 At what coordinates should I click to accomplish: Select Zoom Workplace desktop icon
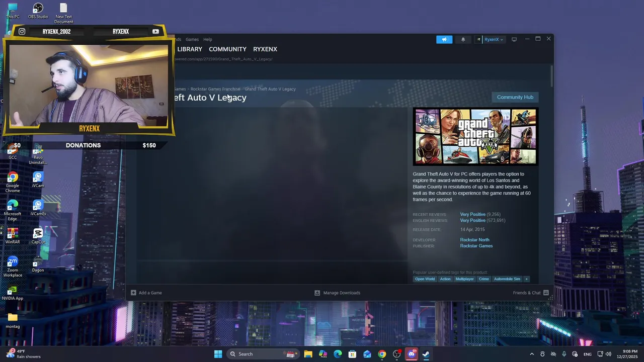(13, 266)
